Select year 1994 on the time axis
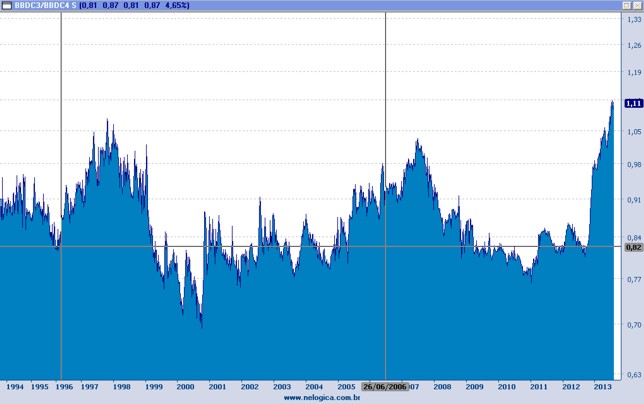644x404 pixels. coord(15,385)
